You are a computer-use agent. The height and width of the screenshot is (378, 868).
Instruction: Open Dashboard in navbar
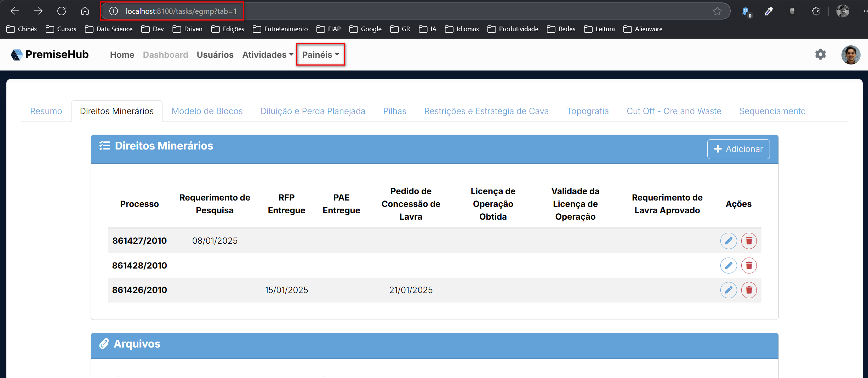coord(165,55)
